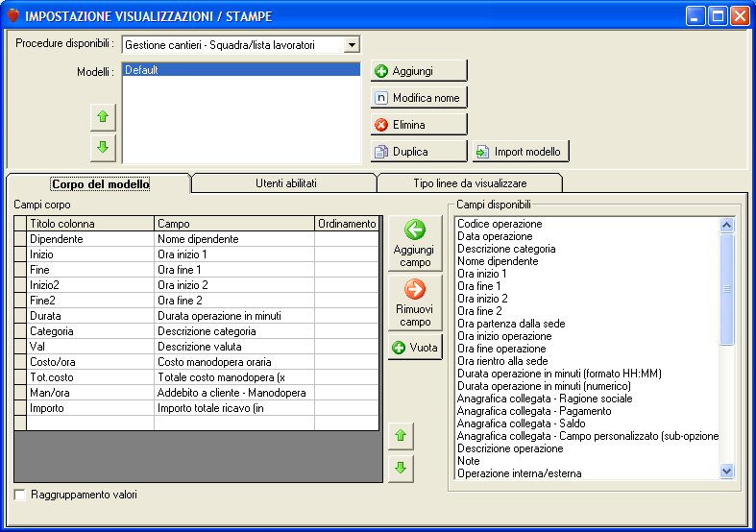Click the Categoria title cell

tap(90, 331)
